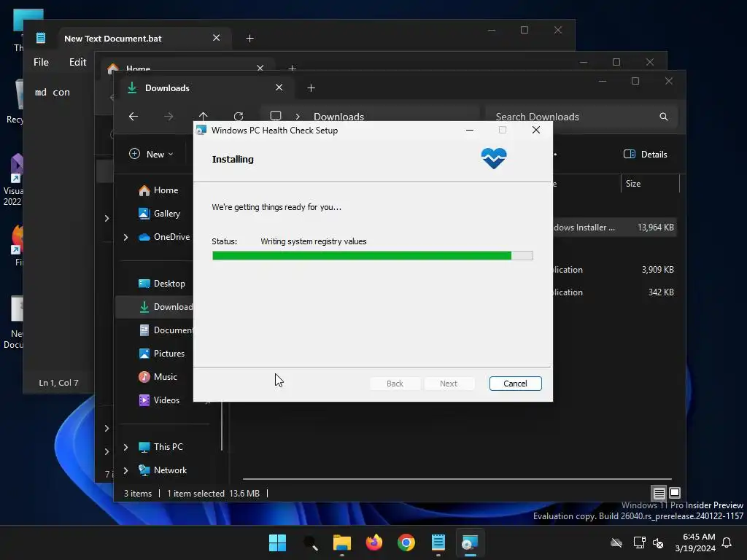Sort by the Size column header
Image resolution: width=747 pixels, height=560 pixels.
coord(650,183)
